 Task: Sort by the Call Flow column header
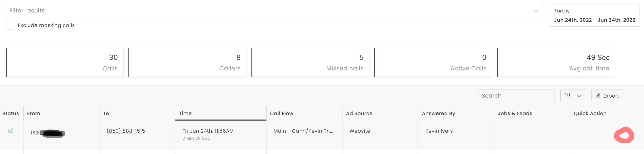[281, 113]
